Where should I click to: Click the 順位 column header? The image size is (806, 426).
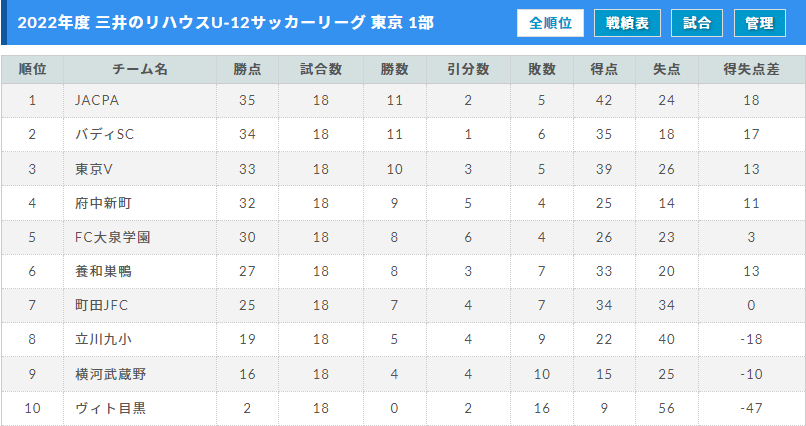pyautogui.click(x=32, y=70)
